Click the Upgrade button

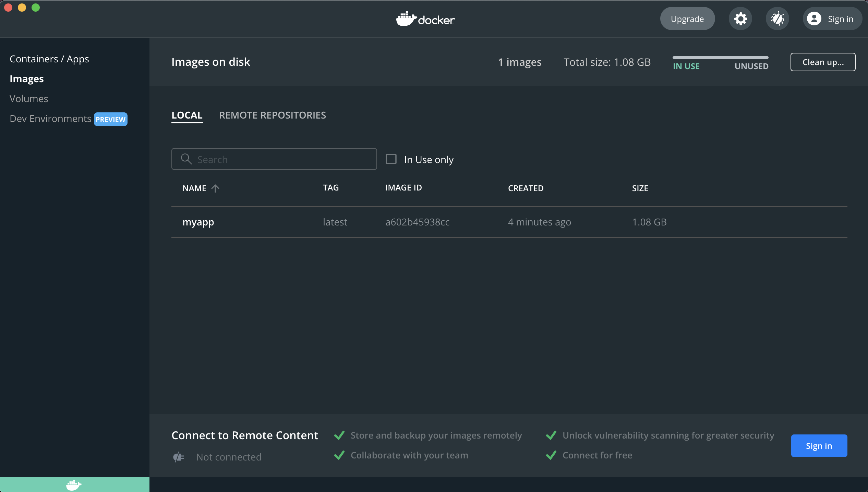tap(687, 19)
